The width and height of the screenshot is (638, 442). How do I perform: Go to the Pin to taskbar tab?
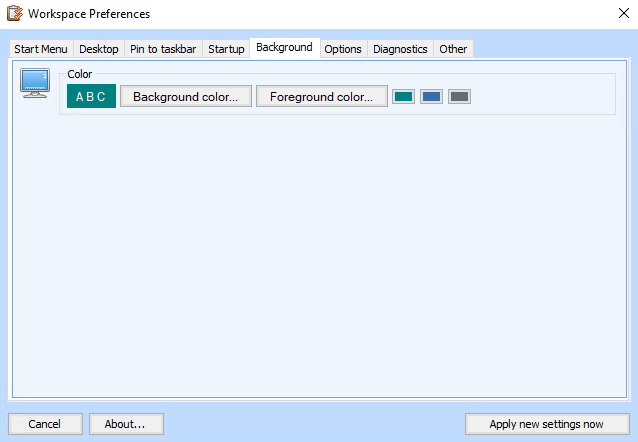163,49
